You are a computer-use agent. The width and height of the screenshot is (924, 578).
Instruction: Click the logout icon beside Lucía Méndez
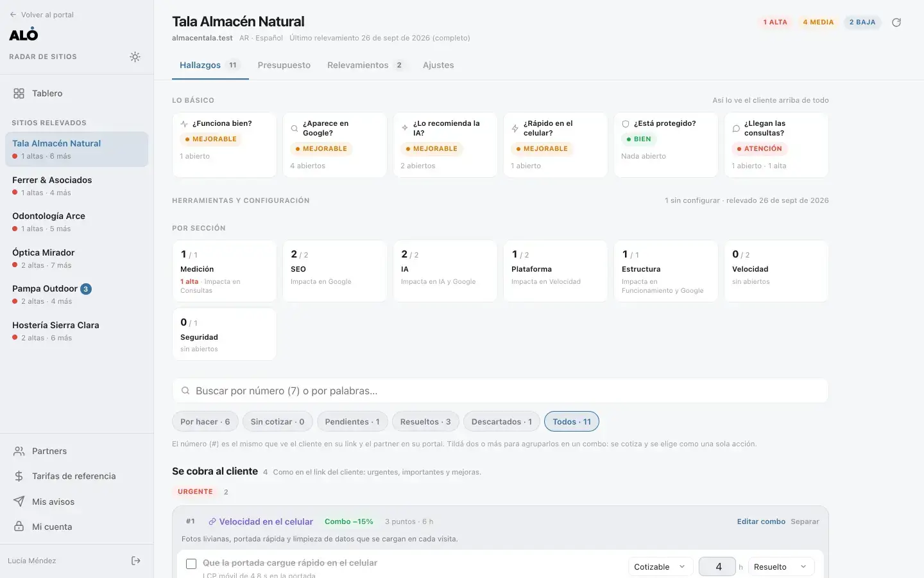pos(136,561)
